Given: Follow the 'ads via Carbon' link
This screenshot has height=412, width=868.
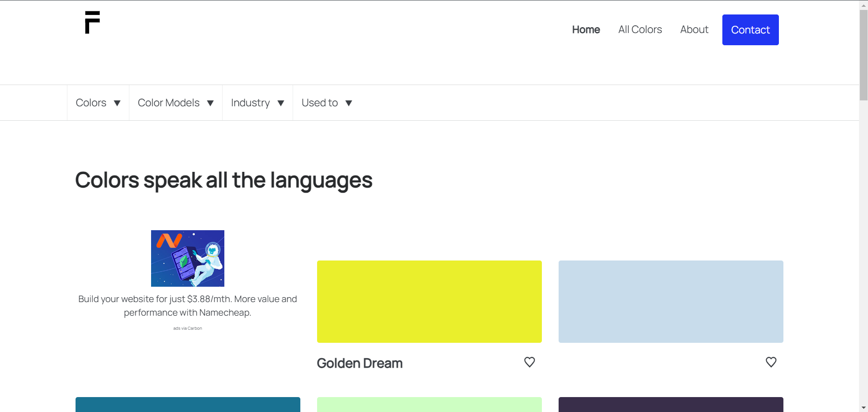Looking at the screenshot, I should coord(188,328).
